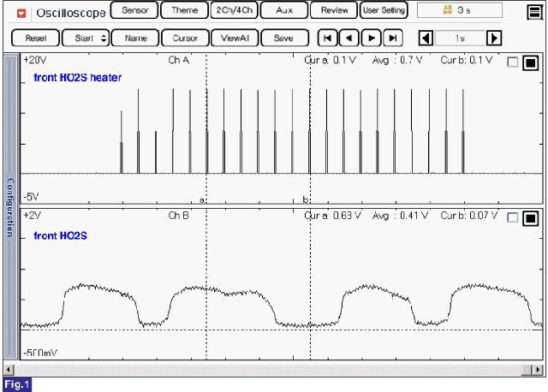Screen dimensions: 548x392
Task: Toggle the filled square icon on Ch A
Action: [x=531, y=62]
